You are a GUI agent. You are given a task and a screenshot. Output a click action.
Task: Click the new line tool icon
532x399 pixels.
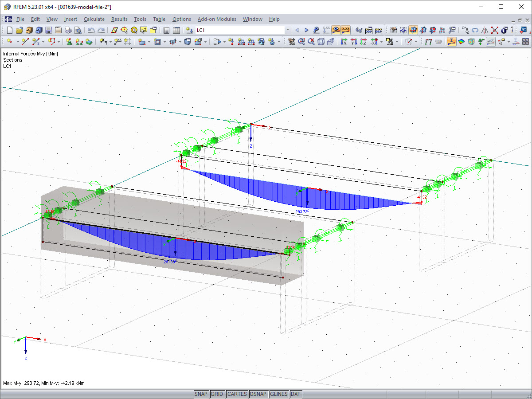pos(25,42)
